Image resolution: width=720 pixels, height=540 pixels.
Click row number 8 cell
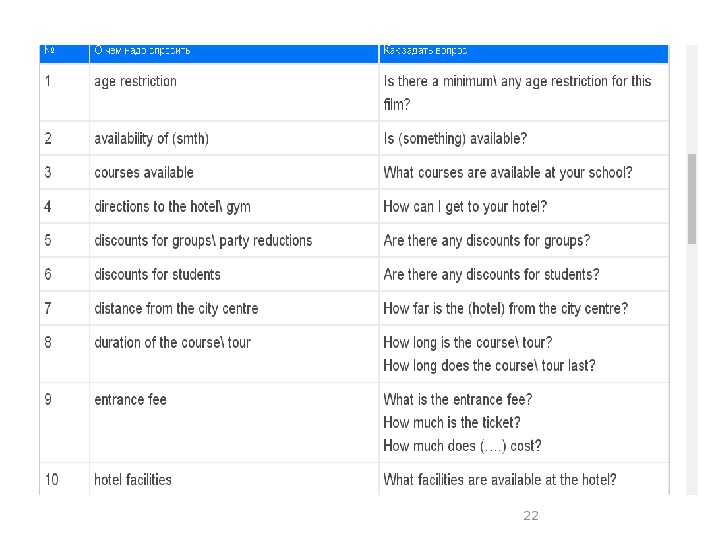coord(64,354)
